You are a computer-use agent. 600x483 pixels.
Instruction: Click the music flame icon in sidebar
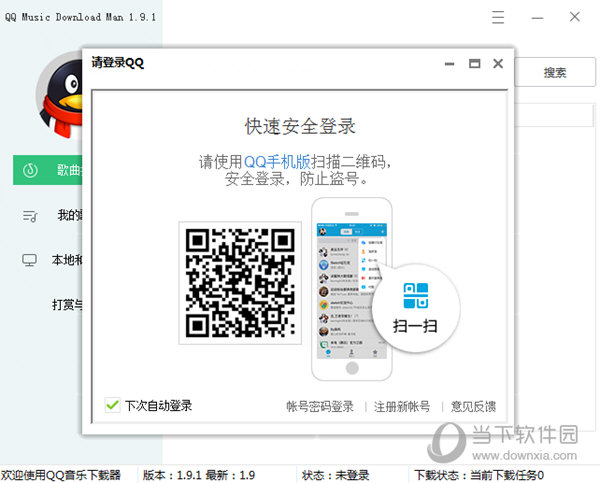30,170
